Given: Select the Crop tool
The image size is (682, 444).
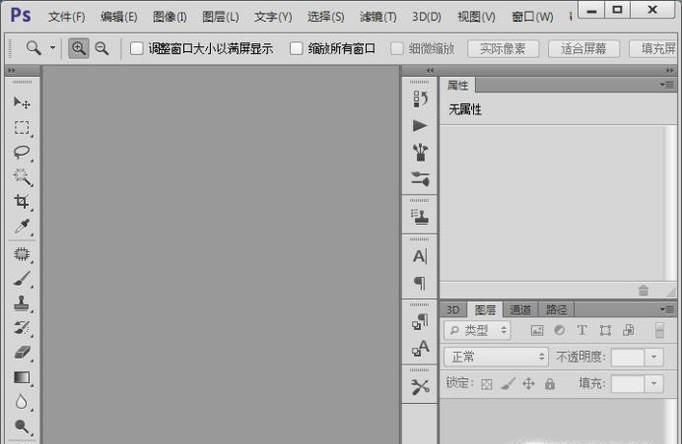Looking at the screenshot, I should pos(21,202).
